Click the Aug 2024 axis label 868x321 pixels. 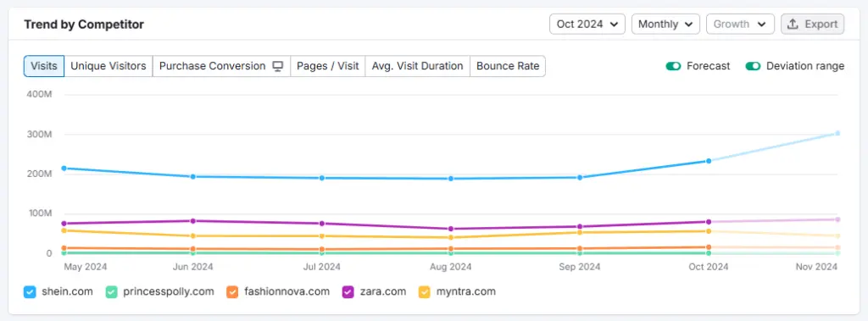451,267
